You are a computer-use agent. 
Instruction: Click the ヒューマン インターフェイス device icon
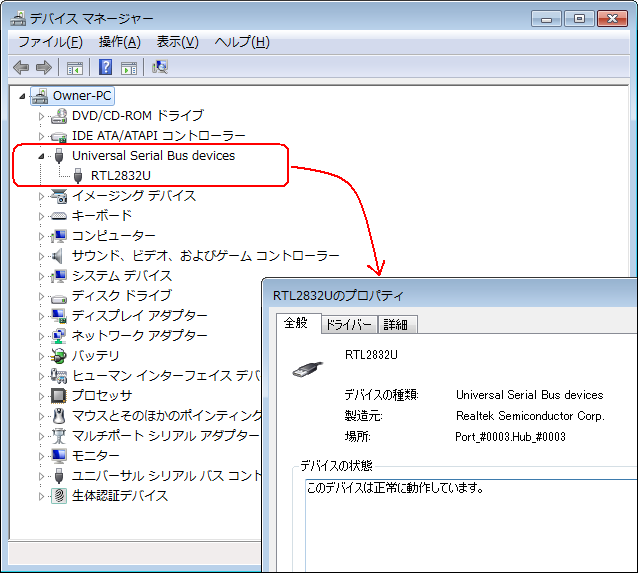[x=59, y=376]
